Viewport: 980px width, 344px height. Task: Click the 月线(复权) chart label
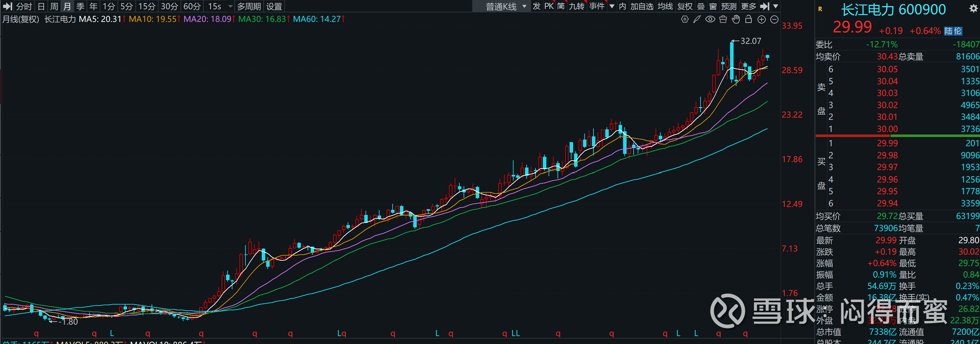coord(21,19)
